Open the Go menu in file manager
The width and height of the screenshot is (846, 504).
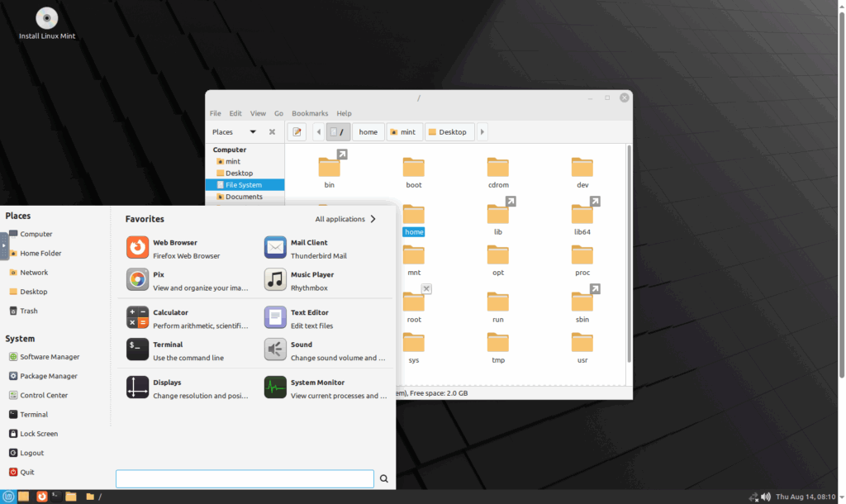click(x=278, y=113)
